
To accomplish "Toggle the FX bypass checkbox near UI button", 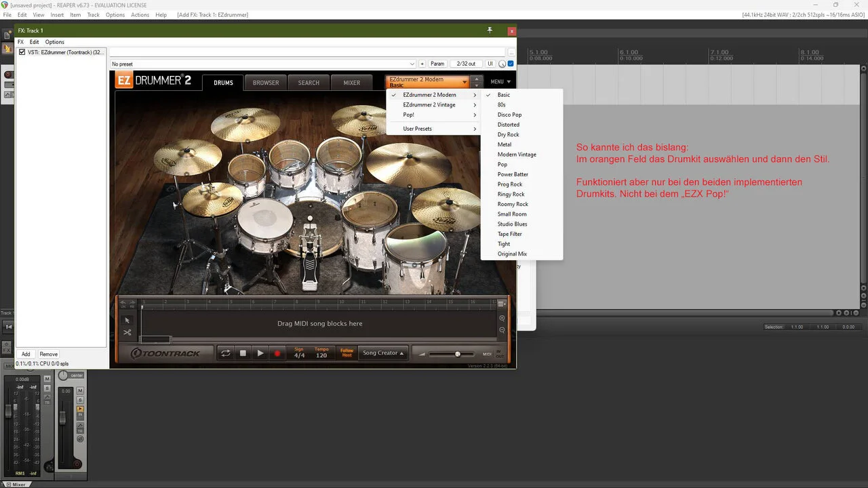I will 511,64.
